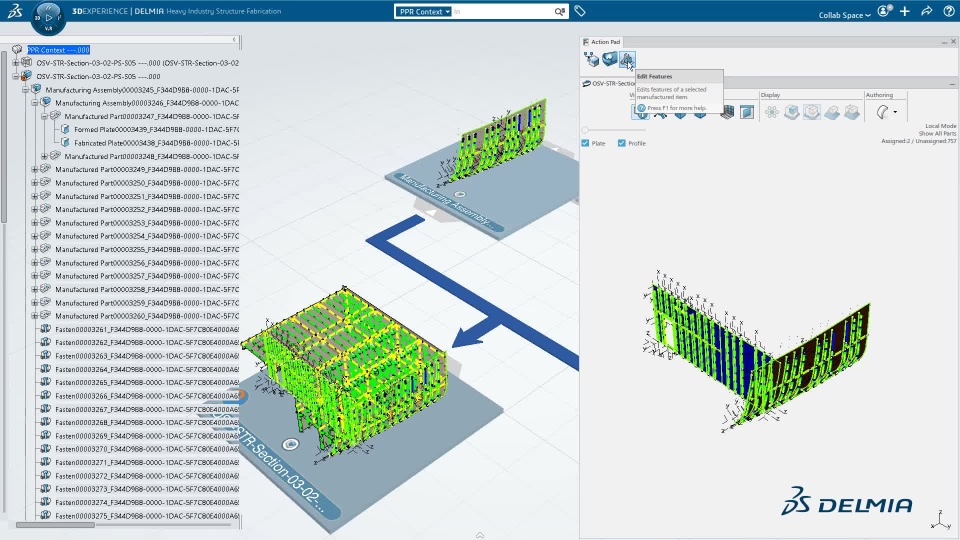Viewport: 960px width, 540px height.
Task: Click the Manufactured Part00003253 node icon
Action: pos(45,222)
